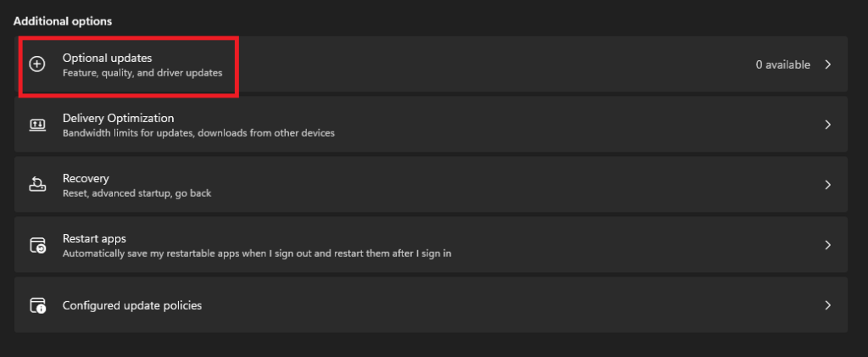Image resolution: width=868 pixels, height=357 pixels.
Task: Select Configured update policies title text
Action: coord(132,305)
